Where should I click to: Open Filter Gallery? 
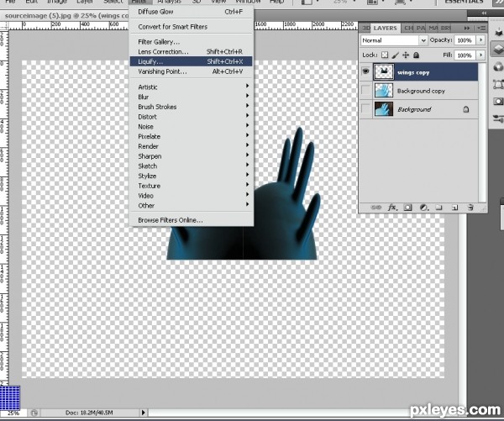[191, 42]
